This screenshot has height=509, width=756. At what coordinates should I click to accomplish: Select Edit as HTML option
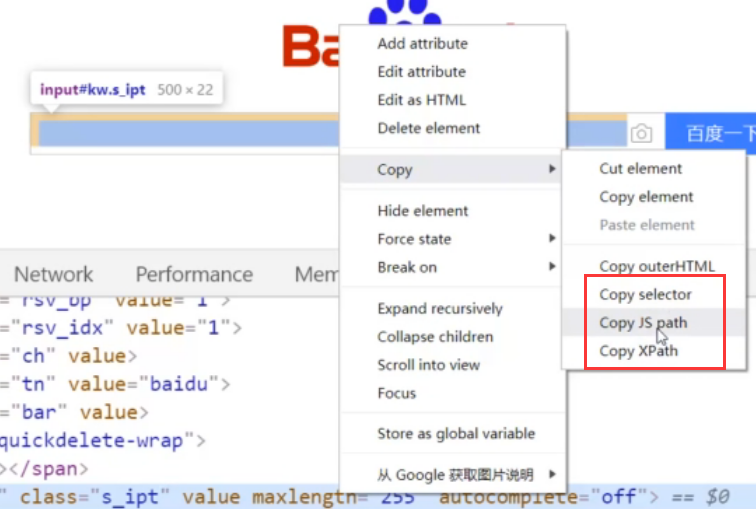tap(421, 100)
